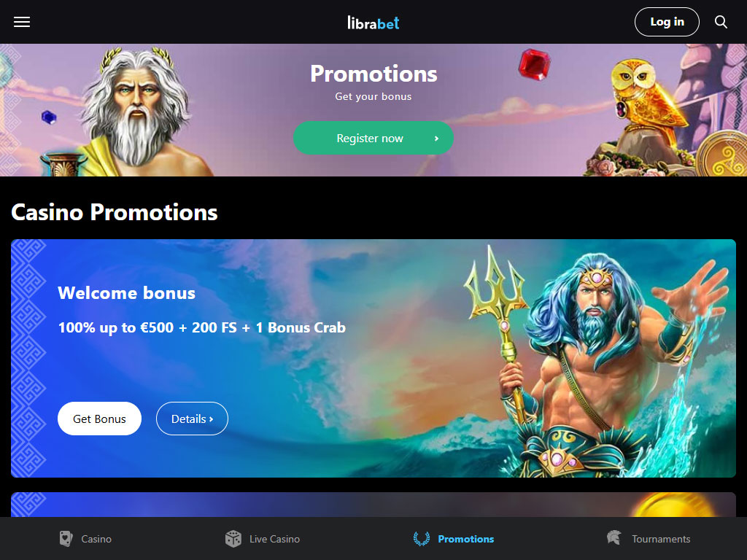The image size is (747, 560).
Task: Click the Tournaments spartan helmet icon
Action: 614,538
